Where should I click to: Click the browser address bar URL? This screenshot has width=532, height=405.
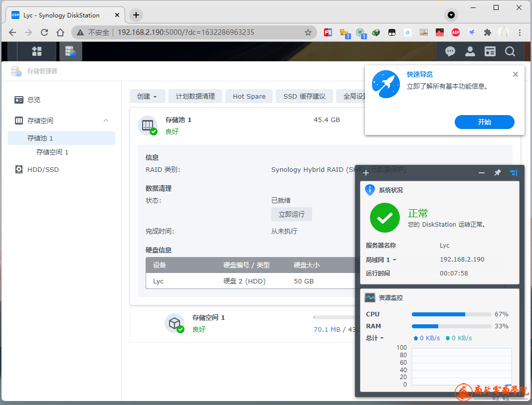click(x=186, y=32)
